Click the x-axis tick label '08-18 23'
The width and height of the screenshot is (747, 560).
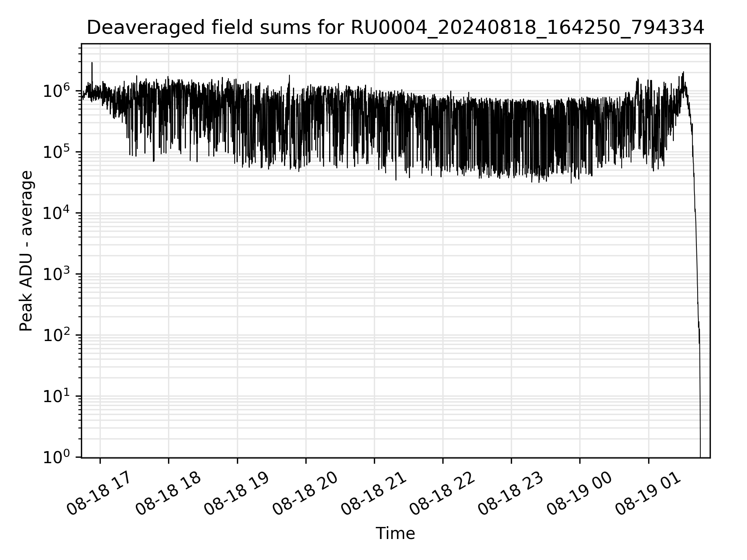pos(510,494)
